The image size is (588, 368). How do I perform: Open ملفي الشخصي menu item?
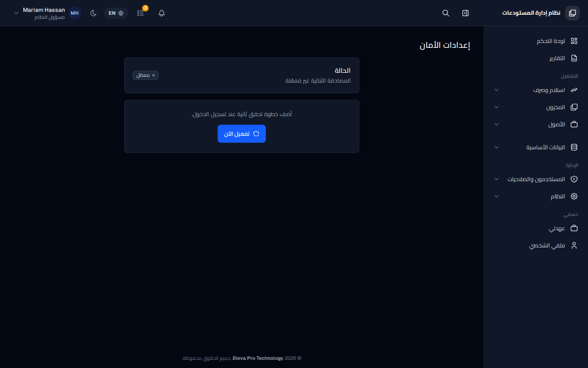(x=536, y=245)
